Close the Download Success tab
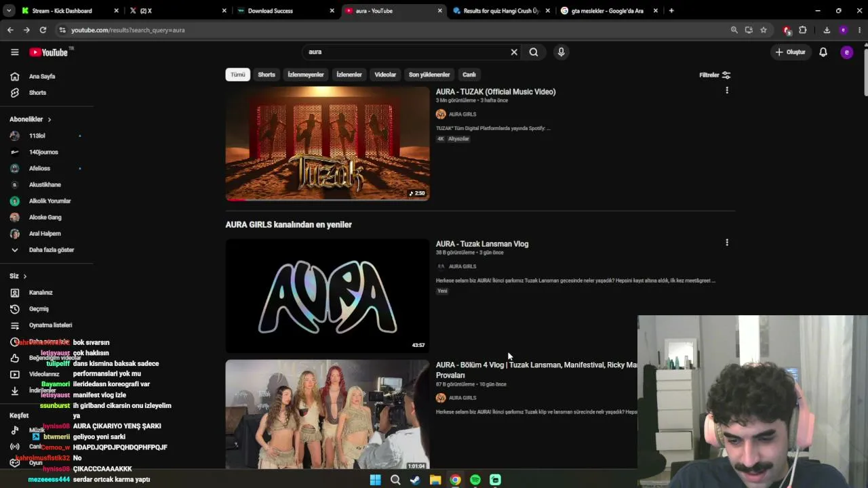868x488 pixels. point(332,11)
